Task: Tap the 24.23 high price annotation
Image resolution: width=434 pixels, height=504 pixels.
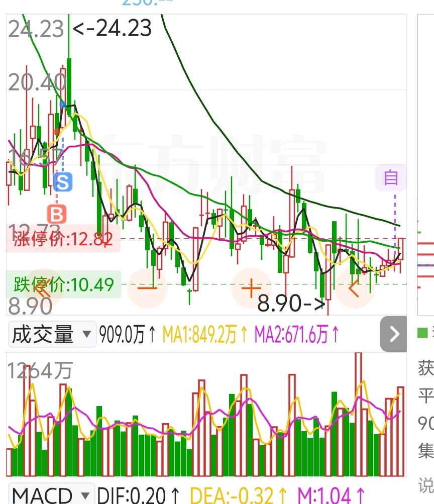Action: [113, 28]
